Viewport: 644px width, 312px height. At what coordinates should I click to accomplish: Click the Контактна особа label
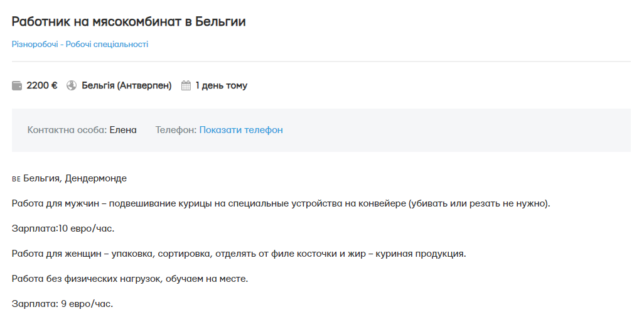pyautogui.click(x=67, y=130)
